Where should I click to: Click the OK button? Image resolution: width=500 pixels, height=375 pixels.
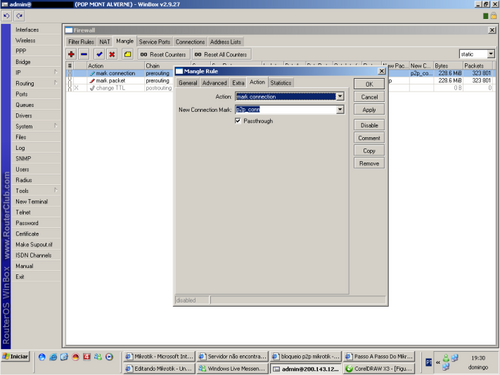coord(369,84)
